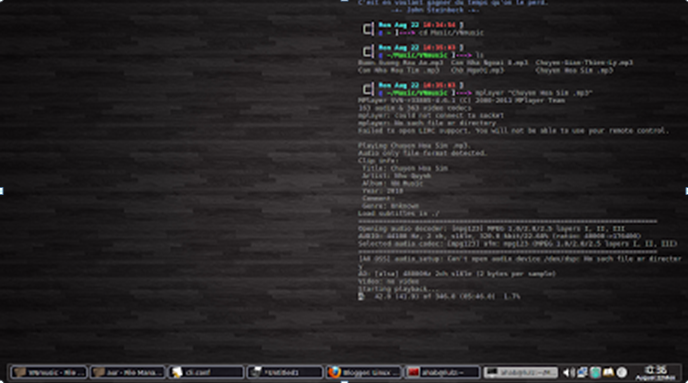
Task: Click the "Genre: Unknown" line
Action: (390, 206)
